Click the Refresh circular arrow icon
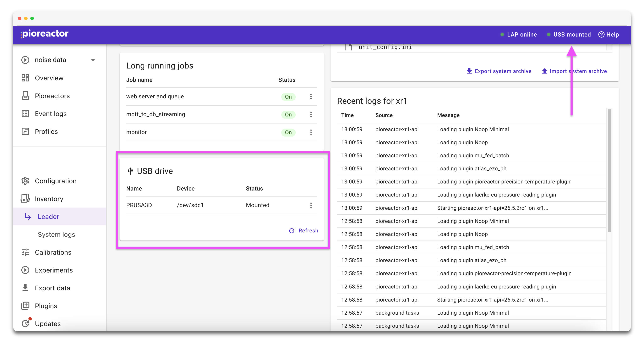 pyautogui.click(x=292, y=231)
